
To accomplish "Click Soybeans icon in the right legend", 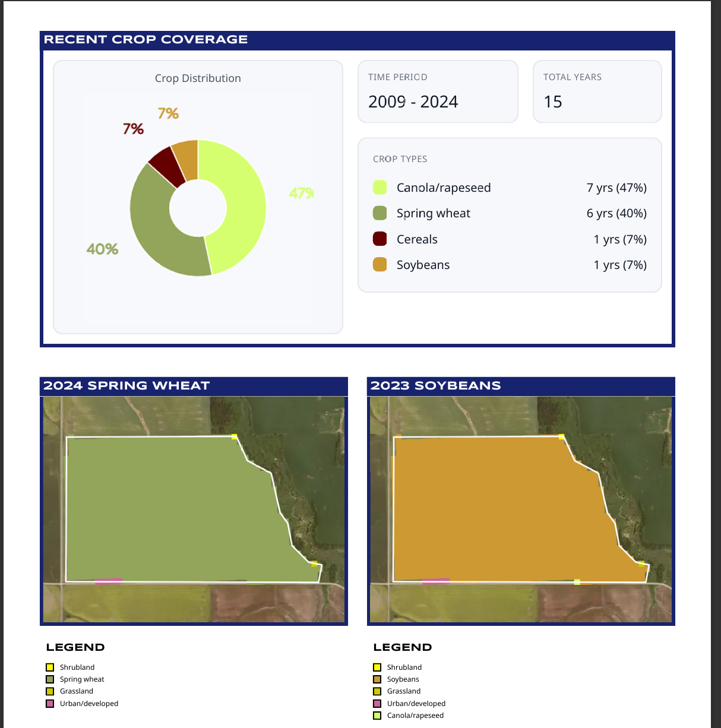I will (x=377, y=679).
